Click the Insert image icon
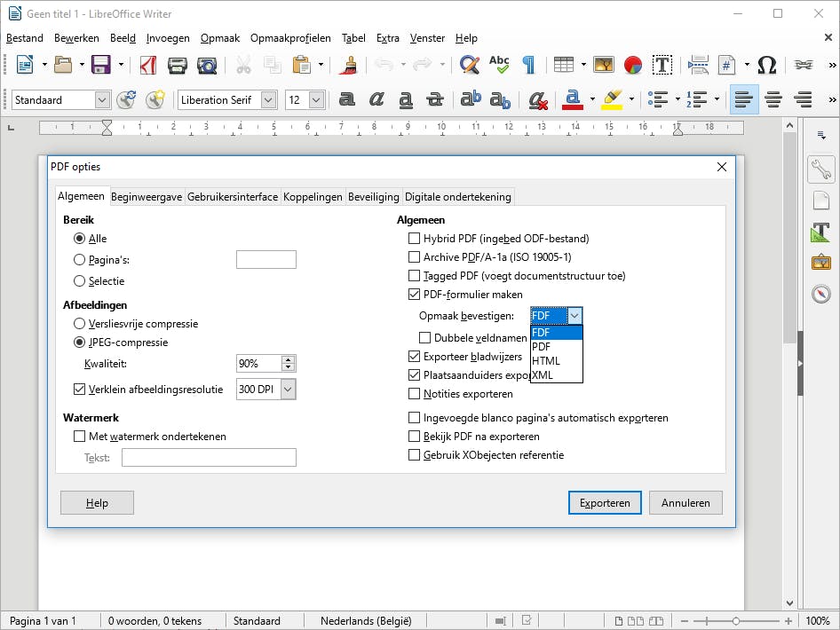This screenshot has height=630, width=840. (604, 65)
